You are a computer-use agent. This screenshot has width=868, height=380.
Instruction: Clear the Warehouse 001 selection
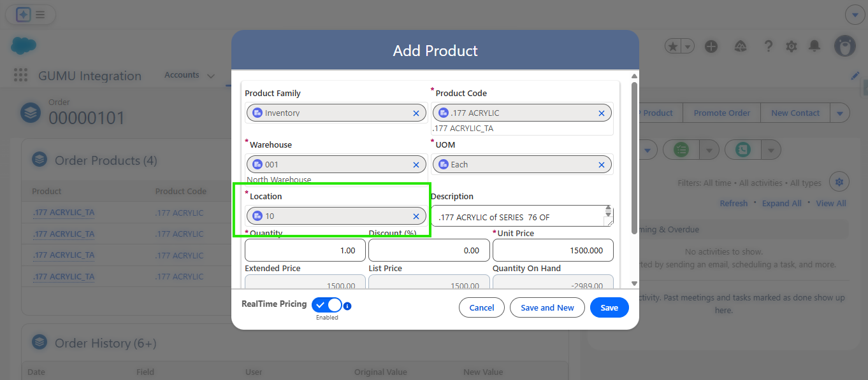(x=416, y=165)
